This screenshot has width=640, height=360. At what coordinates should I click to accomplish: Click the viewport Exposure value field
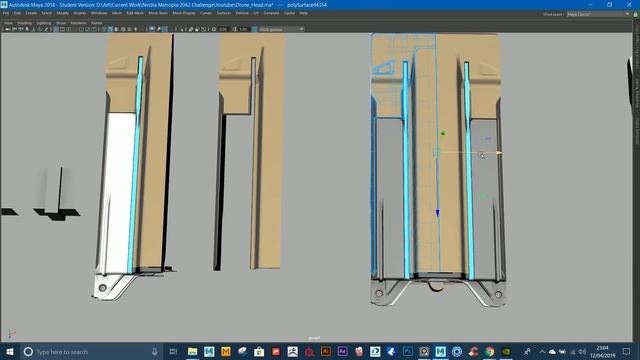[223, 29]
